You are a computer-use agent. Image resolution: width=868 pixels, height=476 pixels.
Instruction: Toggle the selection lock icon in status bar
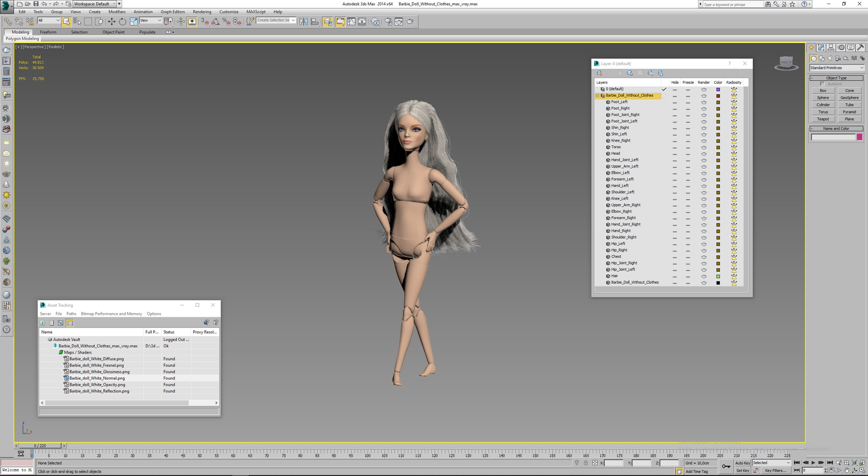[586, 463]
